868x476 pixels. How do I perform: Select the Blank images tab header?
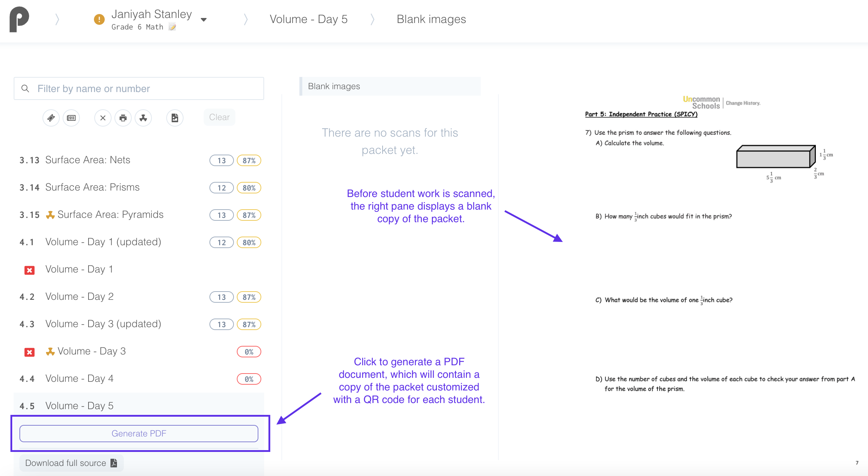point(390,86)
